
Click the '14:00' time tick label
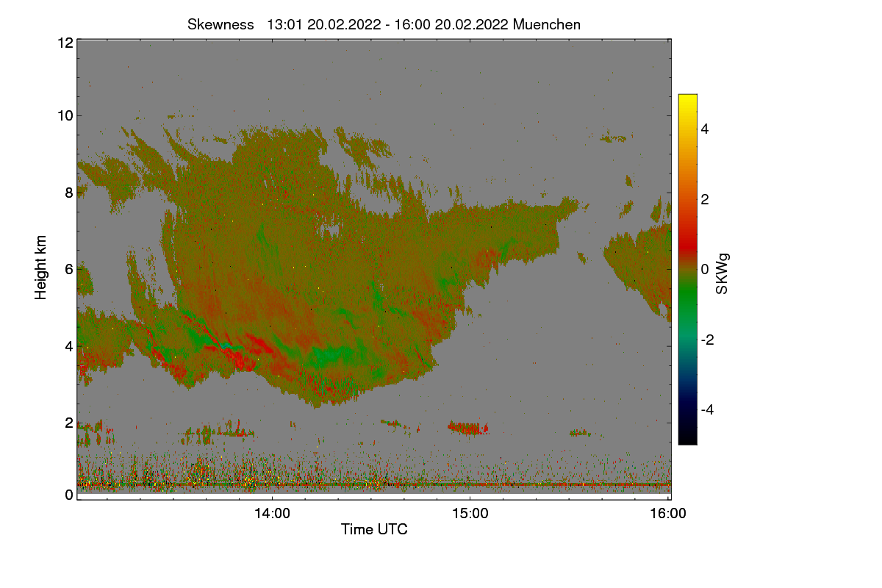pos(272,514)
